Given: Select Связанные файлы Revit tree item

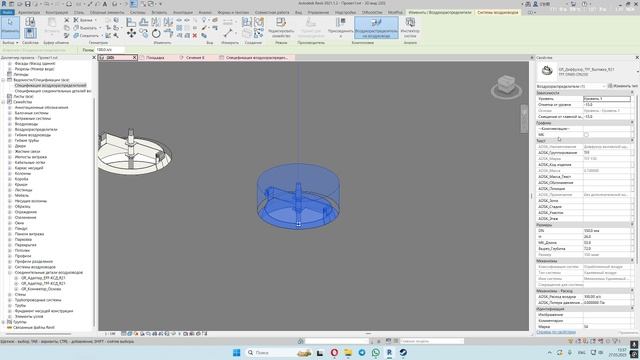Looking at the screenshot, I should tap(33, 328).
